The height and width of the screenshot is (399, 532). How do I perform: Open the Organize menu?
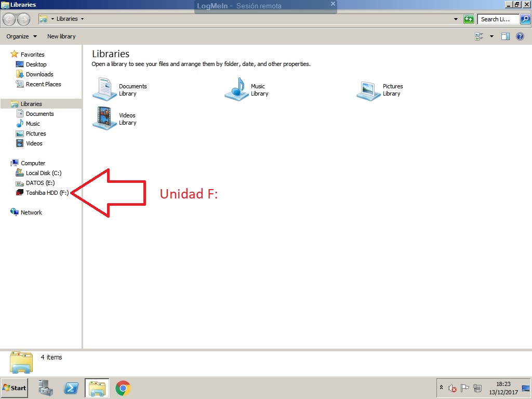tap(21, 36)
